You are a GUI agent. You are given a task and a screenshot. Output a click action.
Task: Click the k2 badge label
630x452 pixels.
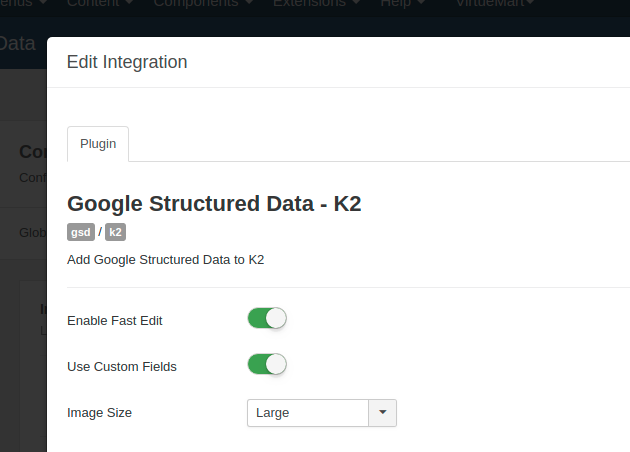pyautogui.click(x=115, y=232)
